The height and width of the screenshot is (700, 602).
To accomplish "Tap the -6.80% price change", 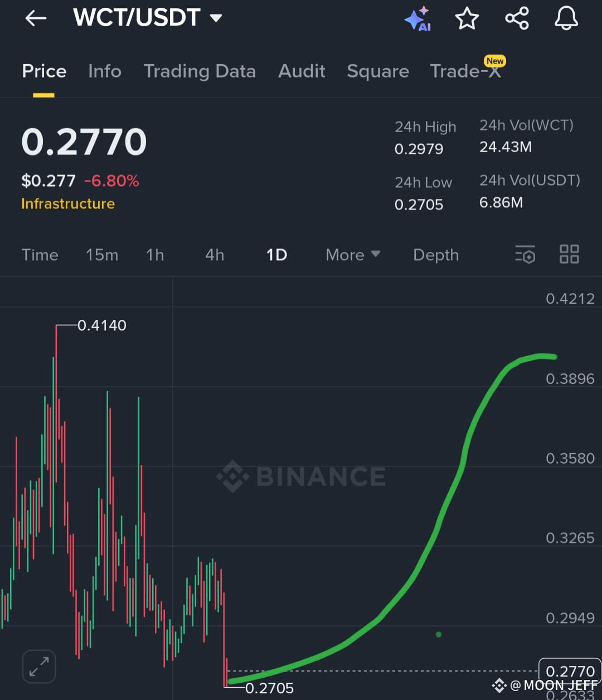I will [x=111, y=181].
